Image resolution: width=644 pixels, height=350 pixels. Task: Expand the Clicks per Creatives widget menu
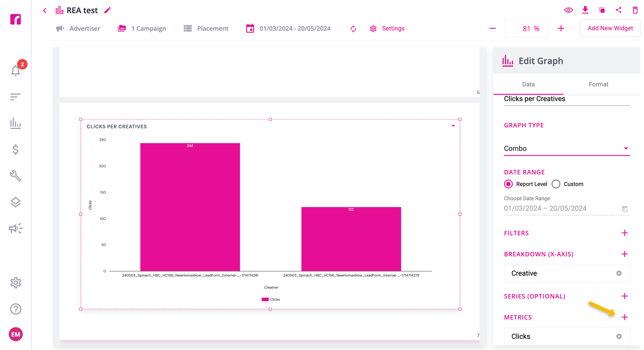[453, 126]
